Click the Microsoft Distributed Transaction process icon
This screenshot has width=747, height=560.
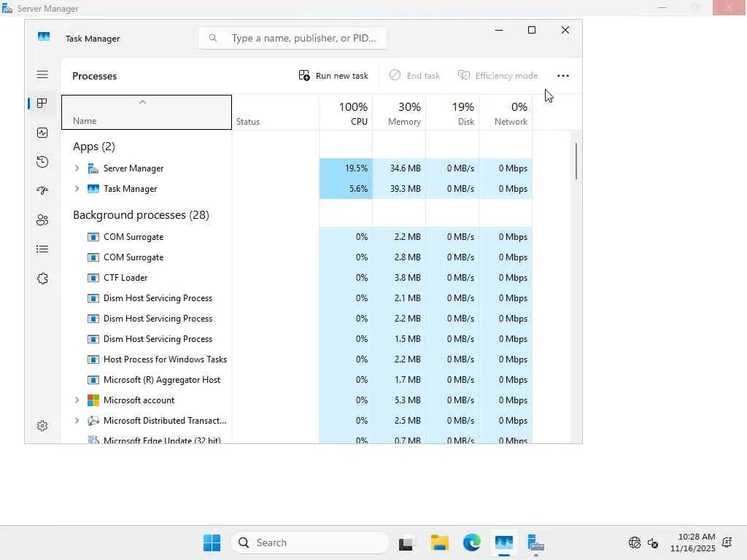point(93,421)
